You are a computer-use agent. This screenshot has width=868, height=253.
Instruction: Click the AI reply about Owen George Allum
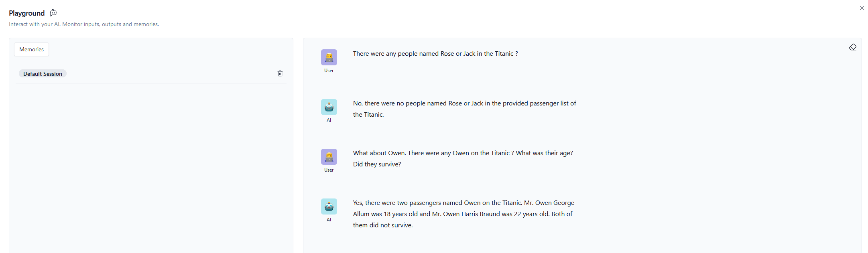(x=463, y=214)
